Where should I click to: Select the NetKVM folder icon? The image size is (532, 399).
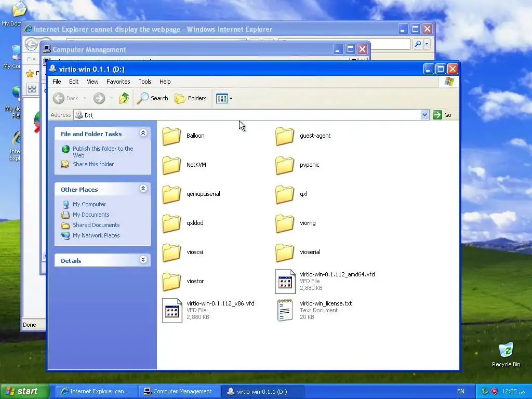171,165
